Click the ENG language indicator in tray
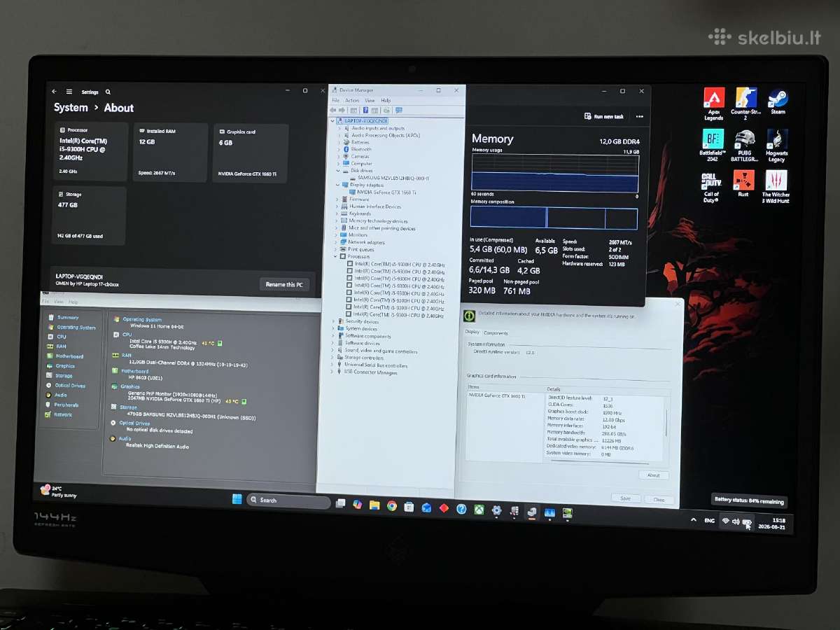840x630 pixels. click(x=709, y=521)
